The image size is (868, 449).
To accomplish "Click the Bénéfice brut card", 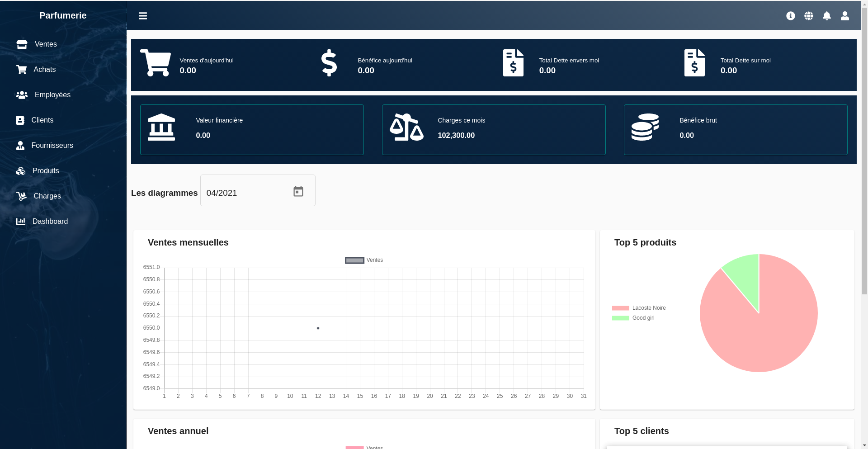I will [x=736, y=130].
